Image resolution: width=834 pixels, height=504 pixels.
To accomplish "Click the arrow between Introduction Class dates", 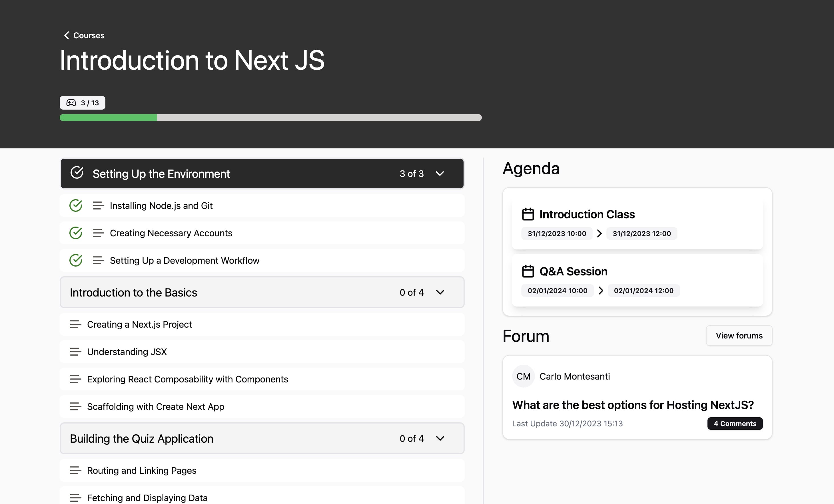I will click(600, 233).
